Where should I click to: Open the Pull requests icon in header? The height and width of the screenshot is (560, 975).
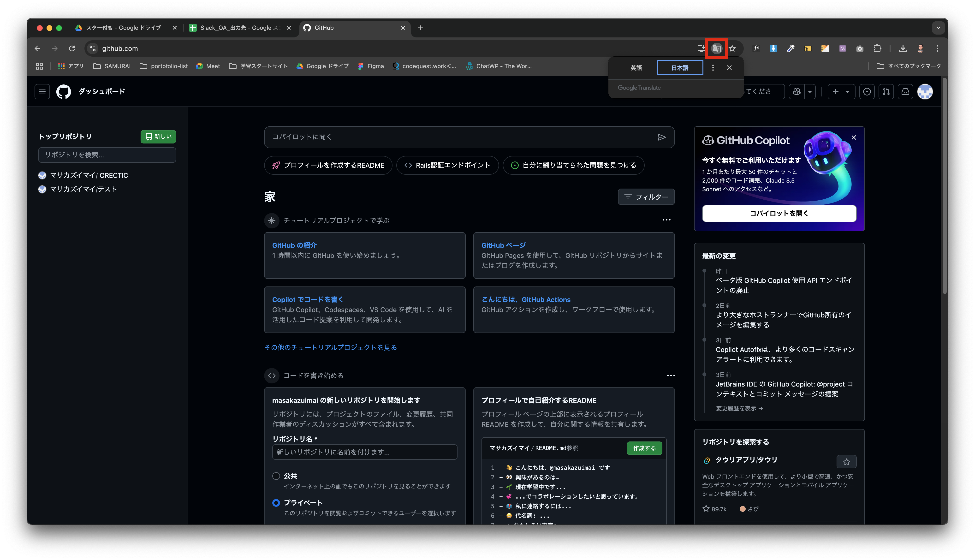886,92
